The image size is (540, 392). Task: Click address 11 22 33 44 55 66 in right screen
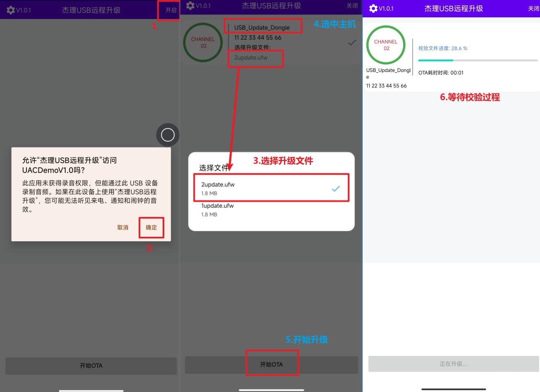tap(386, 86)
